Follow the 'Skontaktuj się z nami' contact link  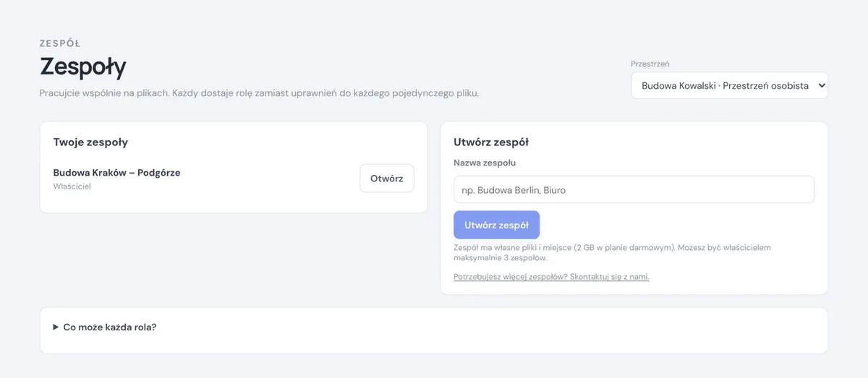551,277
